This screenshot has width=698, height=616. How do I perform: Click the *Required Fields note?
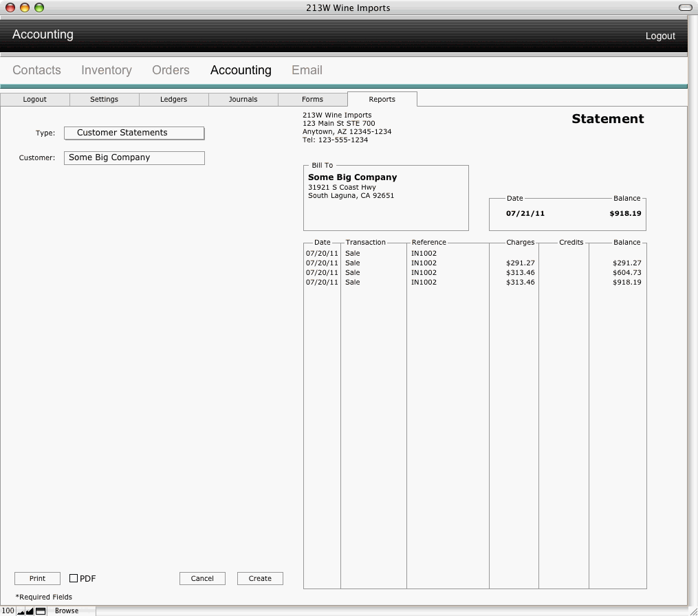point(43,597)
